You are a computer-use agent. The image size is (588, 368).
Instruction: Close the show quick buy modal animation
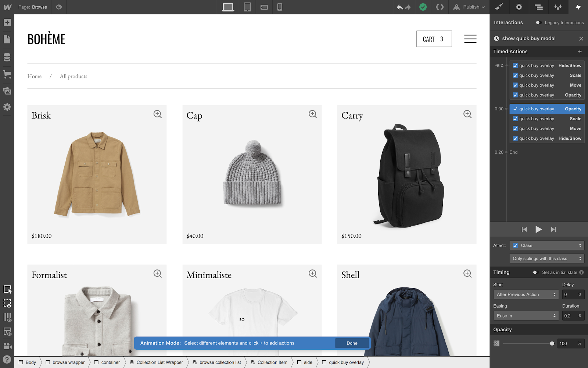click(581, 39)
